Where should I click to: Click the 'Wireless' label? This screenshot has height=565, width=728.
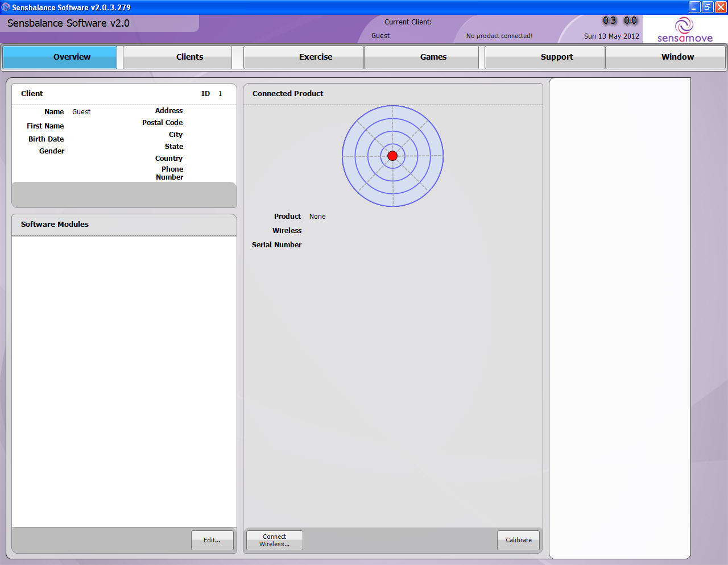coord(287,231)
